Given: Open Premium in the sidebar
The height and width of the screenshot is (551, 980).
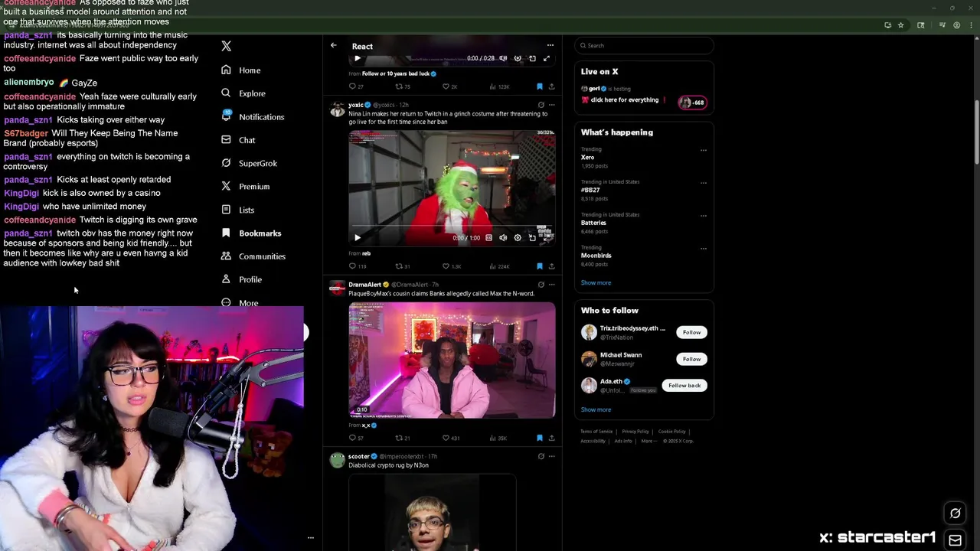Looking at the screenshot, I should click(x=245, y=186).
